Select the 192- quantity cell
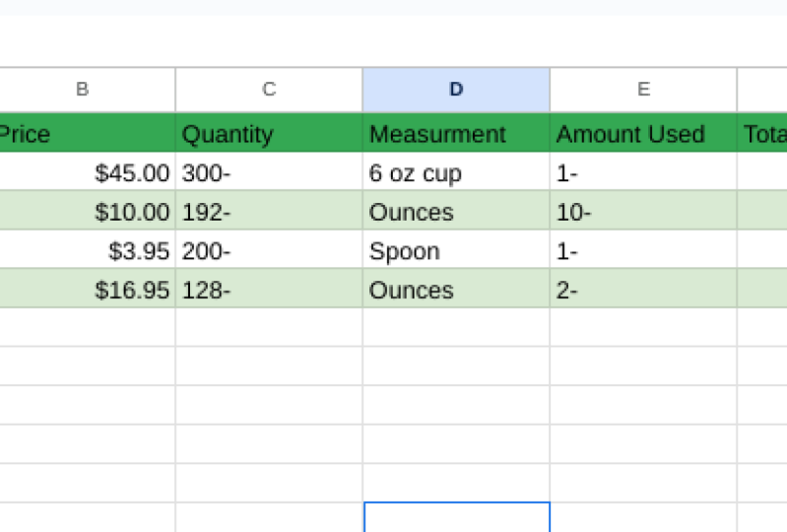Screen dimensions: 787x532 pyautogui.click(x=269, y=212)
